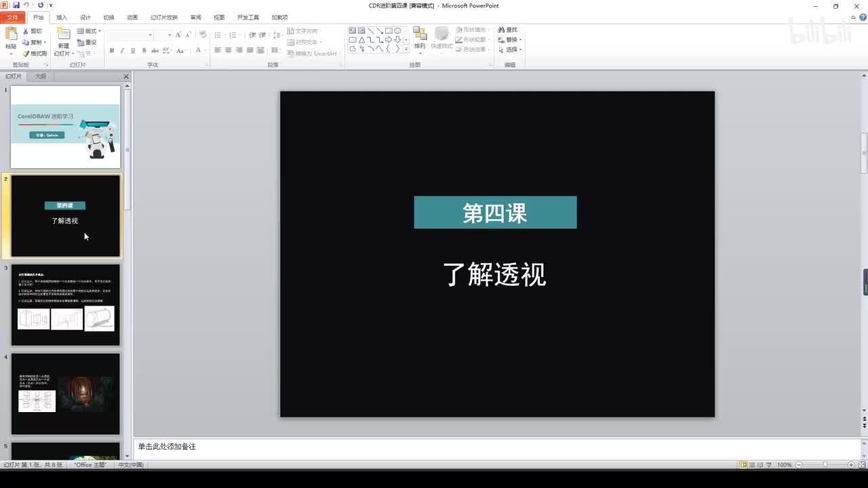This screenshot has height=488, width=868.
Task: Open the File (文件) tab
Action: tap(13, 17)
